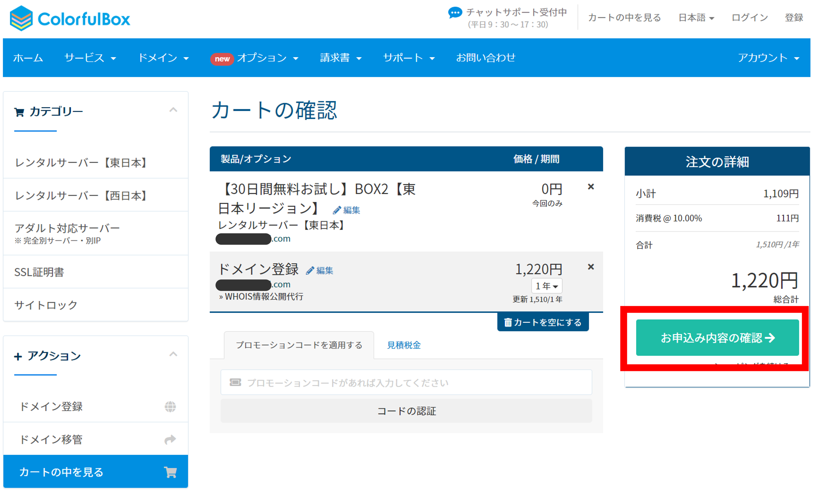
Task: Open the アカウント dropdown menu
Action: click(768, 58)
